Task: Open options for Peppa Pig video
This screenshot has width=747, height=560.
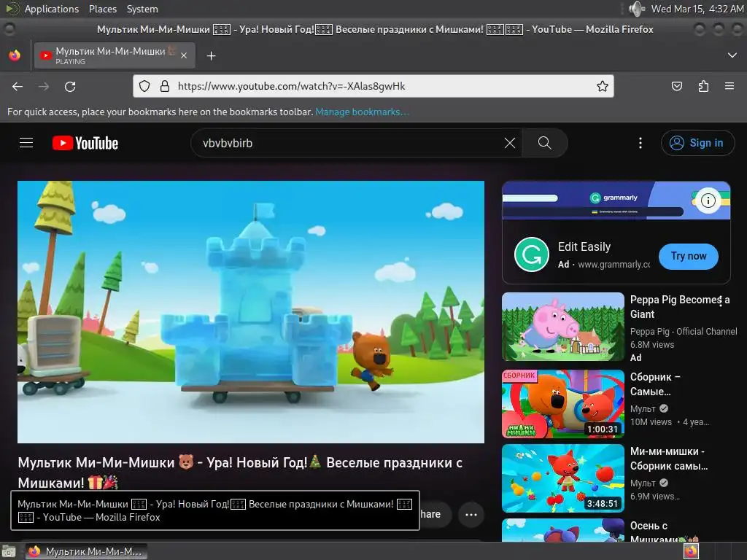Action: click(720, 300)
